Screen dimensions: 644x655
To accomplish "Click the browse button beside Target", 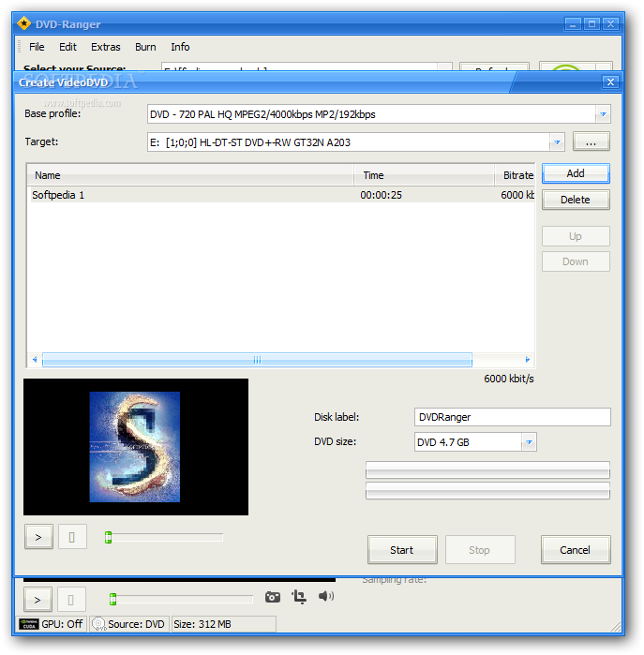I will 591,141.
